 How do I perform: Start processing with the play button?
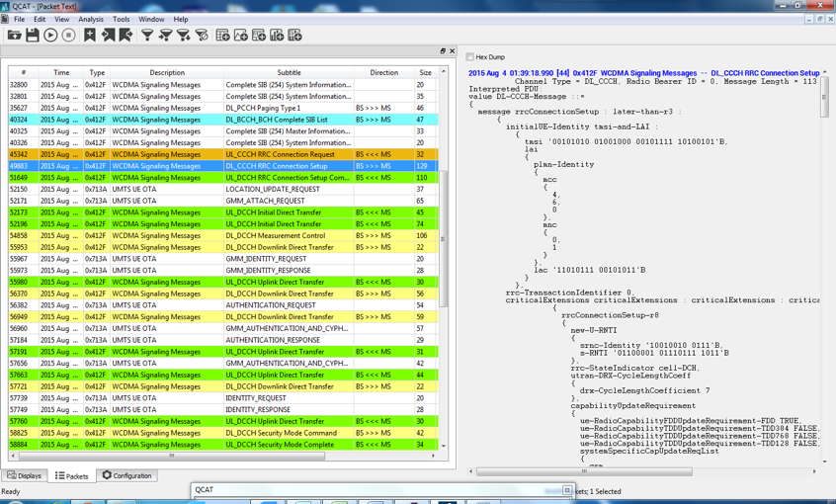pyautogui.click(x=50, y=36)
